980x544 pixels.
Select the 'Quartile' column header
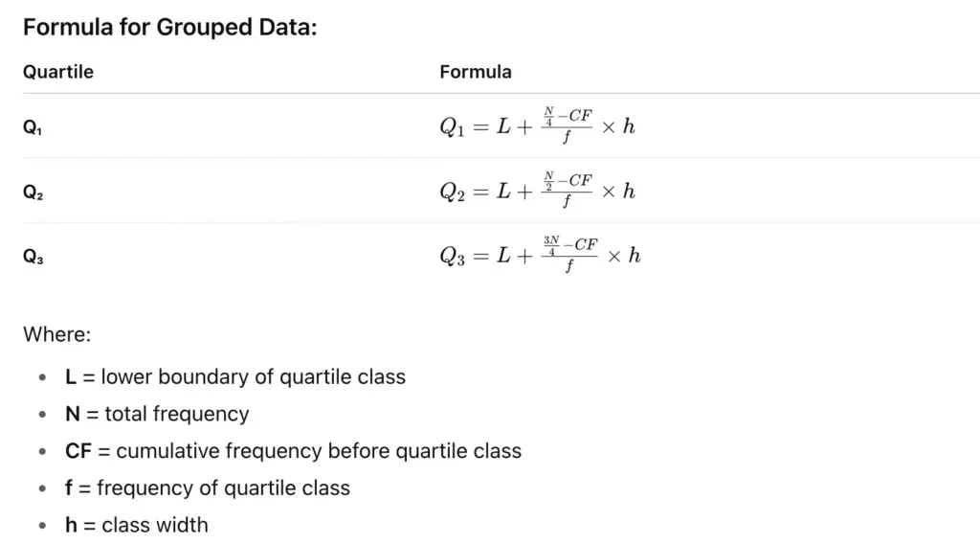click(x=58, y=72)
